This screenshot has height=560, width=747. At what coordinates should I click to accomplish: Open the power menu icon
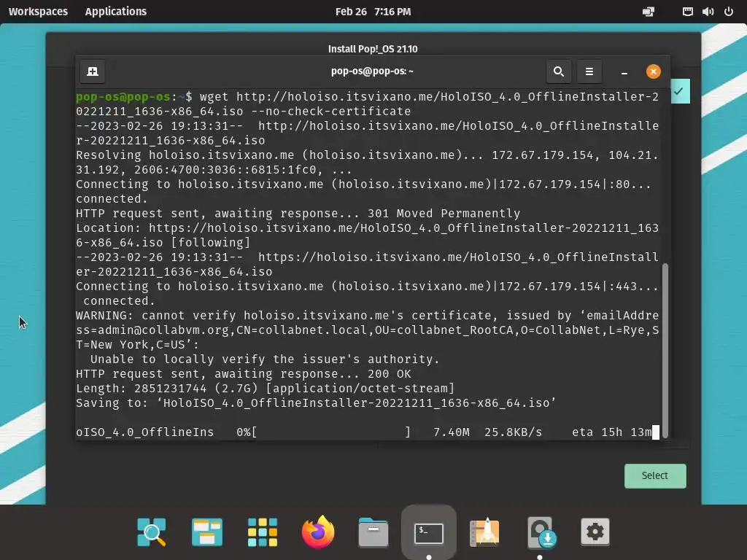pyautogui.click(x=729, y=12)
